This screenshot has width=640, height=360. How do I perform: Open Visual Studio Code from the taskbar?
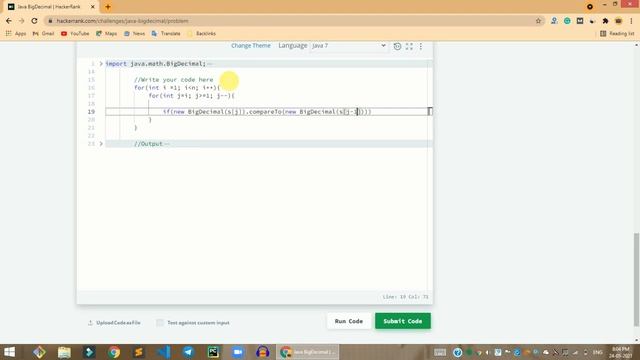pyautogui.click(x=164, y=352)
